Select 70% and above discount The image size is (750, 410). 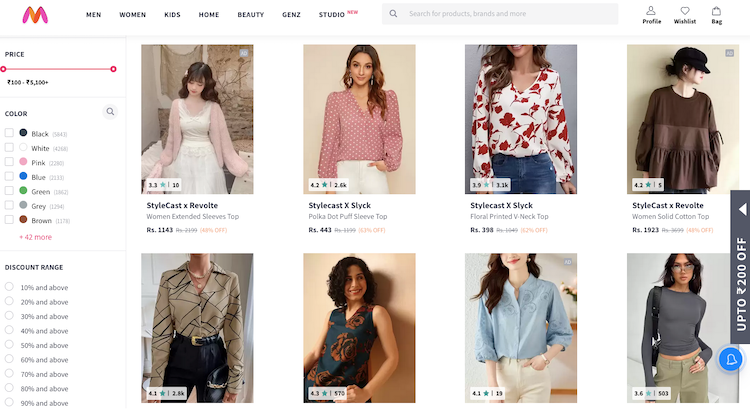point(9,373)
